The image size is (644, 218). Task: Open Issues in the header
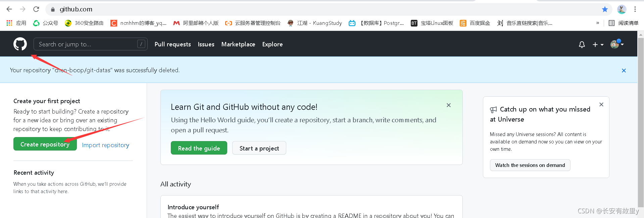[x=206, y=44]
